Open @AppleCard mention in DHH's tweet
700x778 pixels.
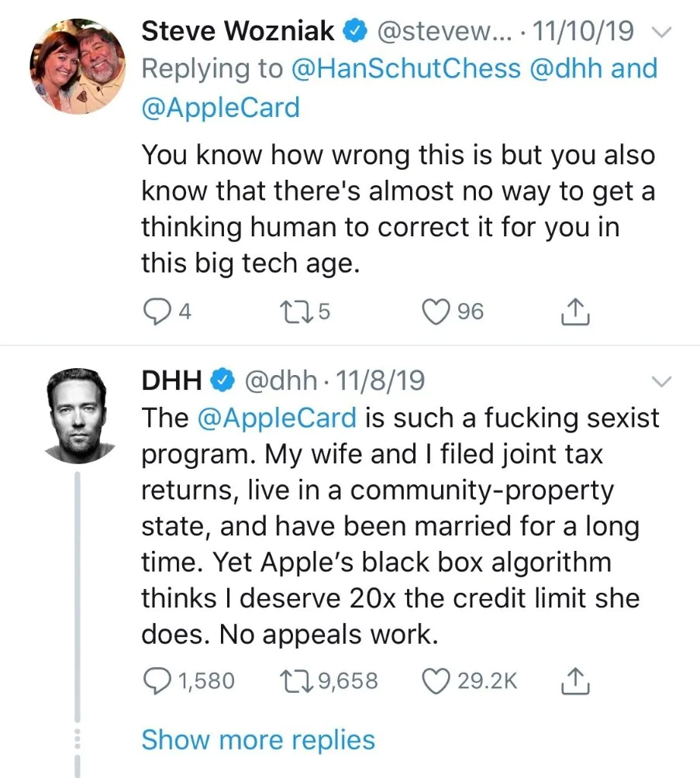(278, 418)
